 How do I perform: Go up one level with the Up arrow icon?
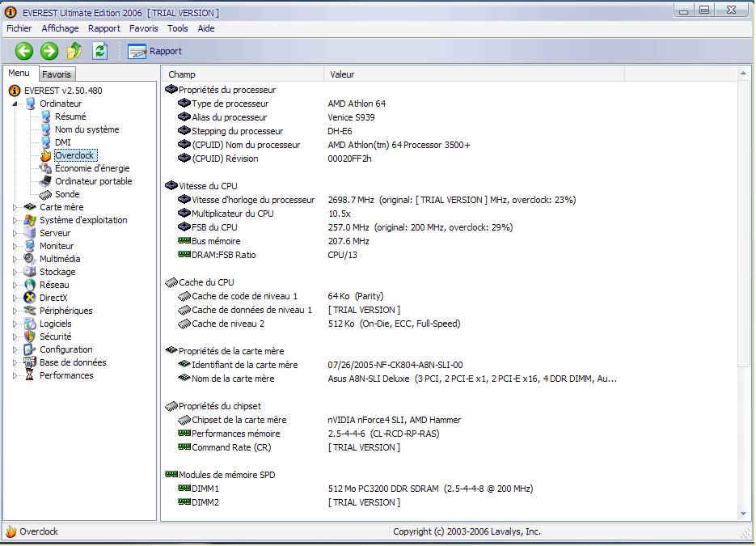click(x=74, y=51)
